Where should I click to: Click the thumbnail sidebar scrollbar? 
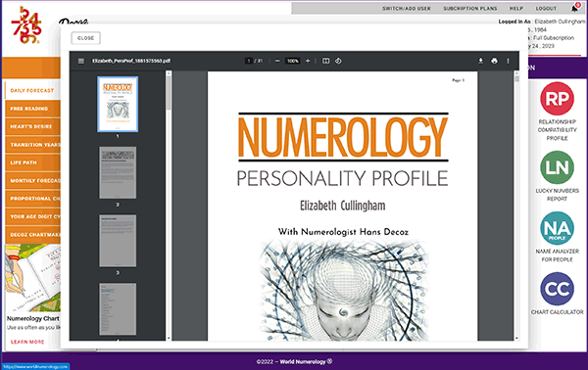coord(169,92)
